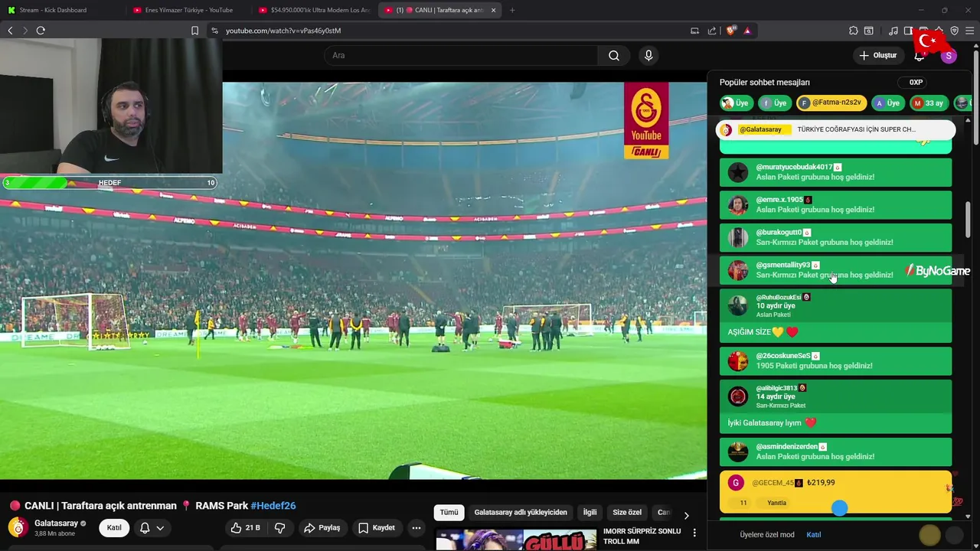This screenshot has width=980, height=551.
Task: Select the Size özel filter chip
Action: click(627, 512)
